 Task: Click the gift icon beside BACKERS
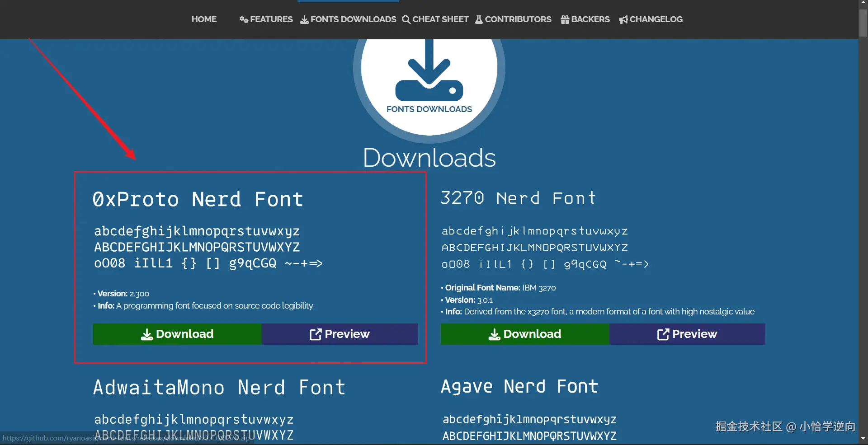(565, 19)
